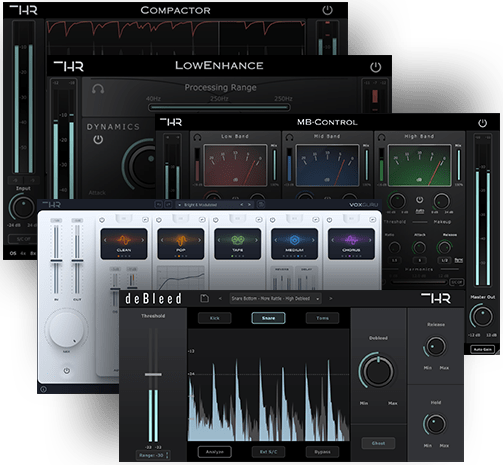The width and height of the screenshot is (503, 465).
Task: Switch Medium module to next style arrow
Action: [313, 240]
